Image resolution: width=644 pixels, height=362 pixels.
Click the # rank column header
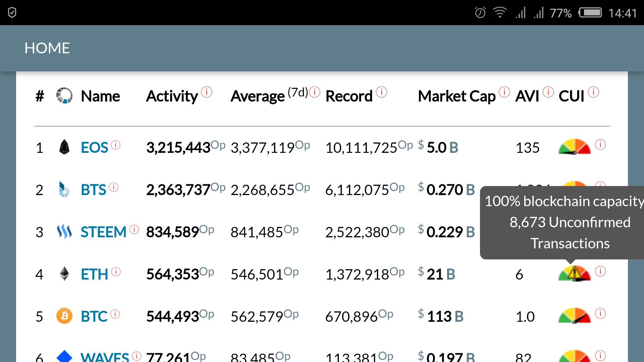click(40, 96)
